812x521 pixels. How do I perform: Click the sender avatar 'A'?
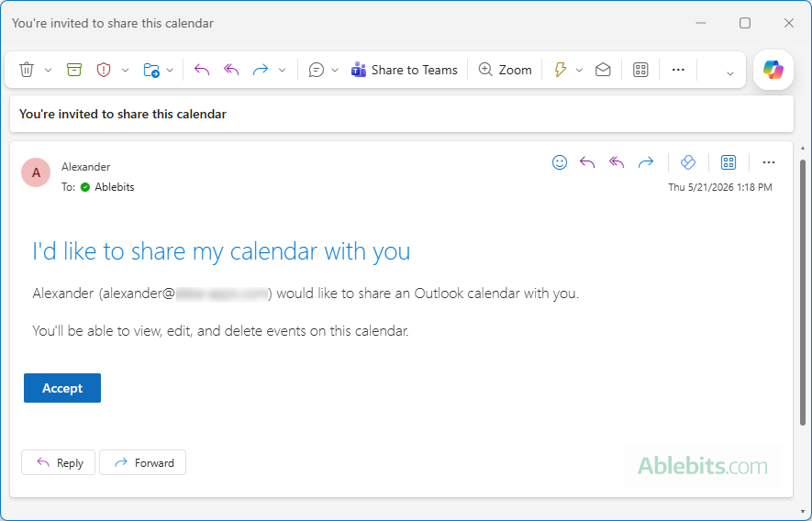(x=36, y=172)
